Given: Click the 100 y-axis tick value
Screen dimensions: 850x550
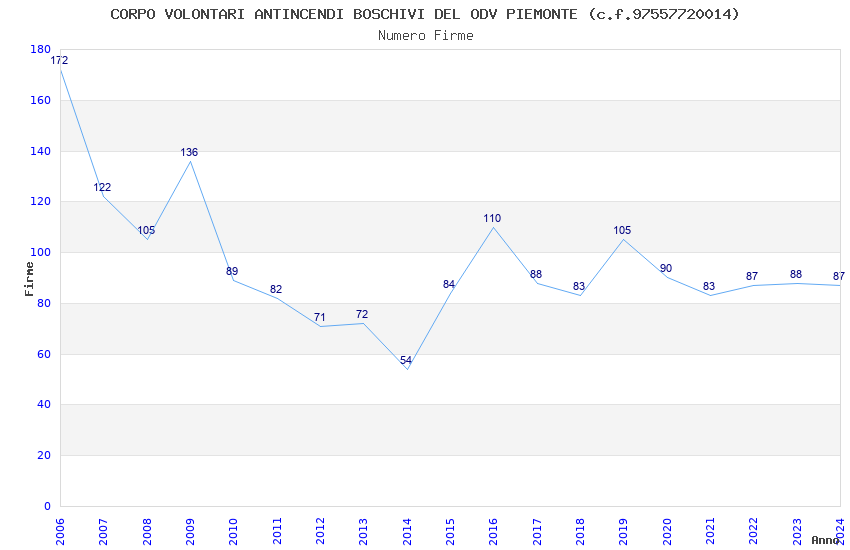Looking at the screenshot, I should pos(41,252).
